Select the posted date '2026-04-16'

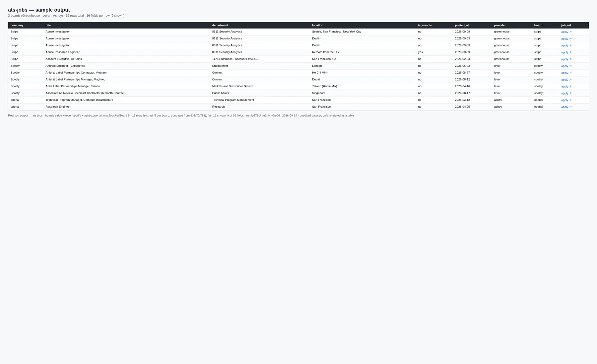tap(462, 86)
